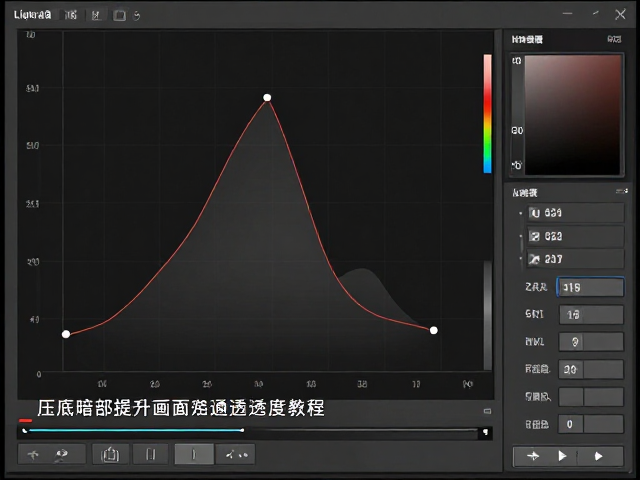Click the small options icon at right of lower panel header
The width and height of the screenshot is (640, 480).
[x=622, y=191]
